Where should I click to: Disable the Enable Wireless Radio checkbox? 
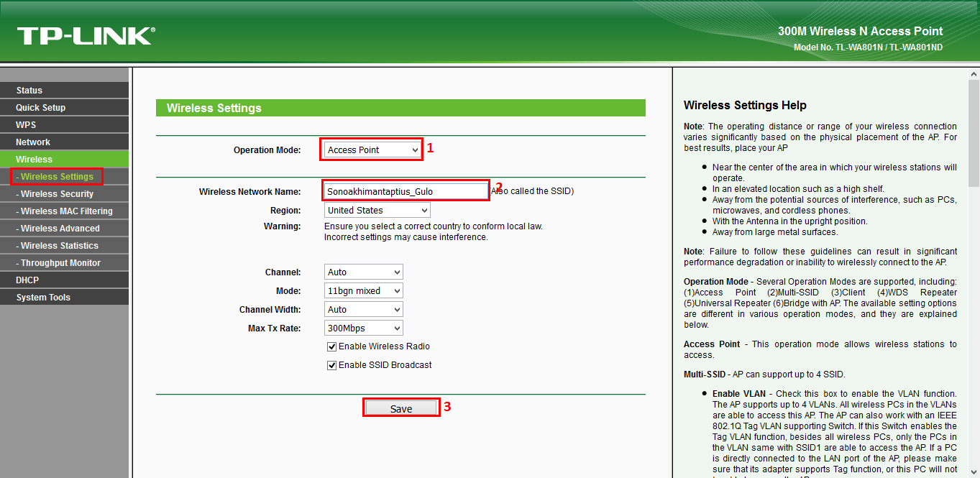[x=331, y=346]
